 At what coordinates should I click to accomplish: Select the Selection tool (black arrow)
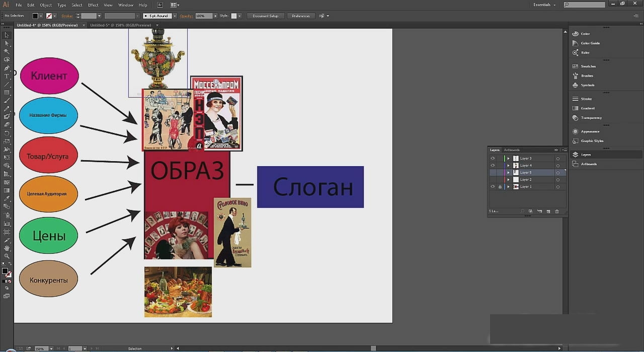tap(7, 35)
